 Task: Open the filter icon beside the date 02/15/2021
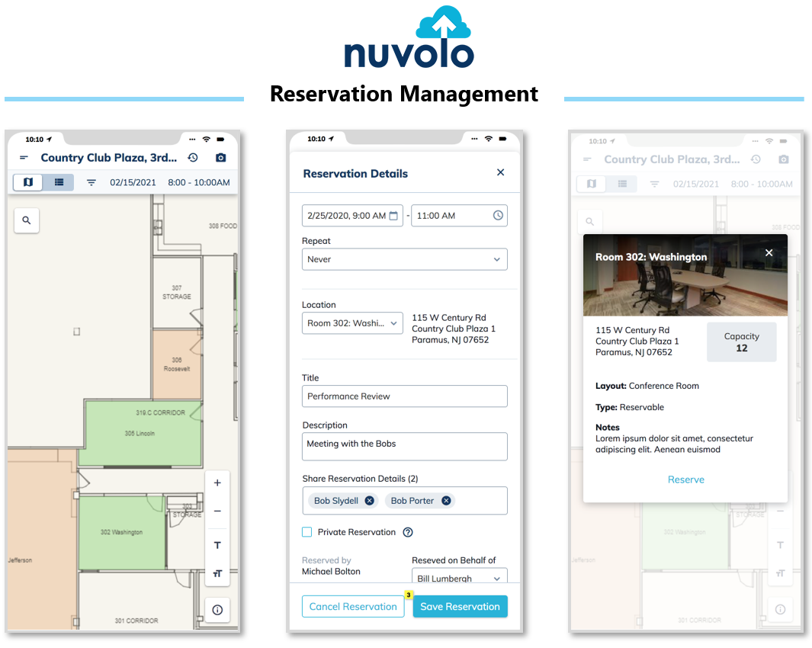click(91, 183)
